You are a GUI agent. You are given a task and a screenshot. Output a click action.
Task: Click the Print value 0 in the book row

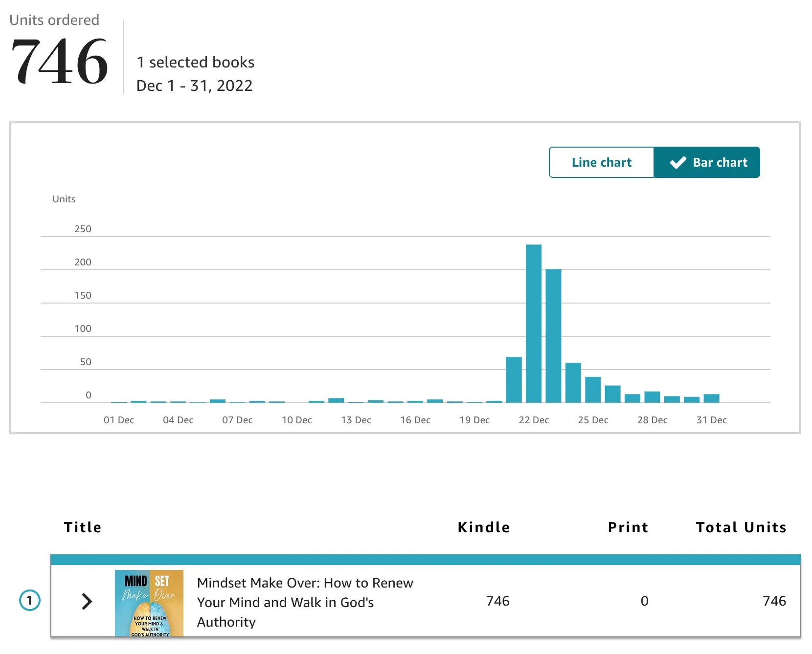pos(644,601)
